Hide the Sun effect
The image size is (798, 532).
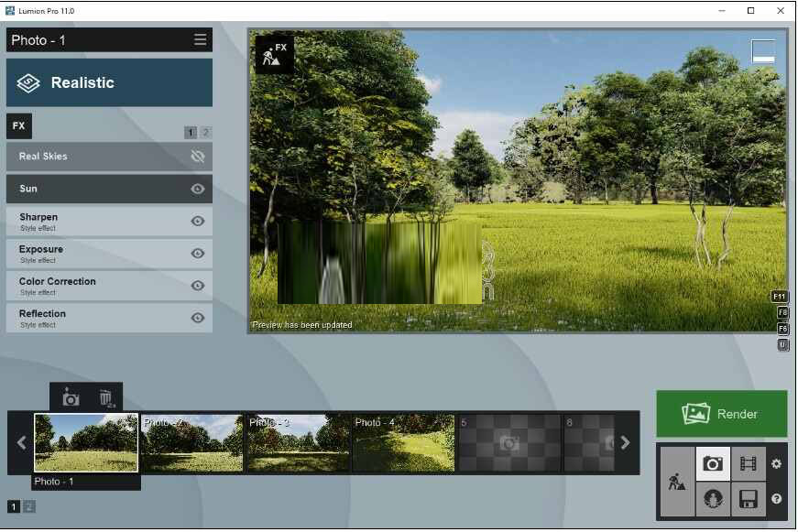(197, 189)
